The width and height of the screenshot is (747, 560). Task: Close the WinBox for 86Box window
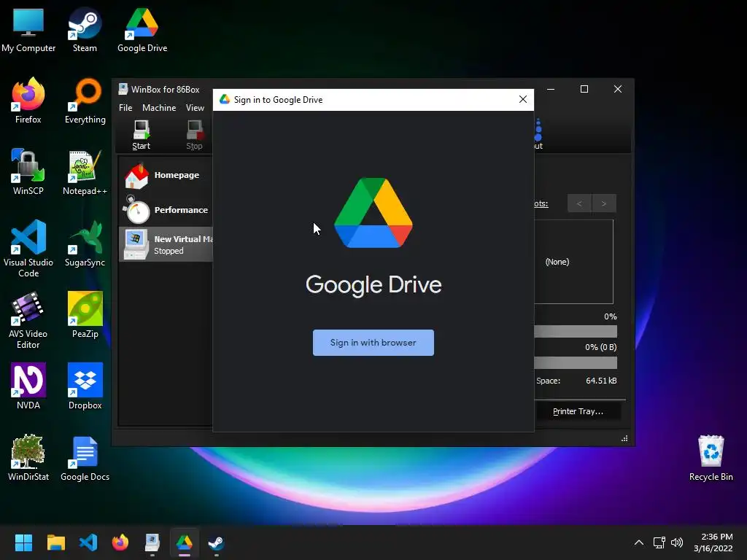coord(617,89)
